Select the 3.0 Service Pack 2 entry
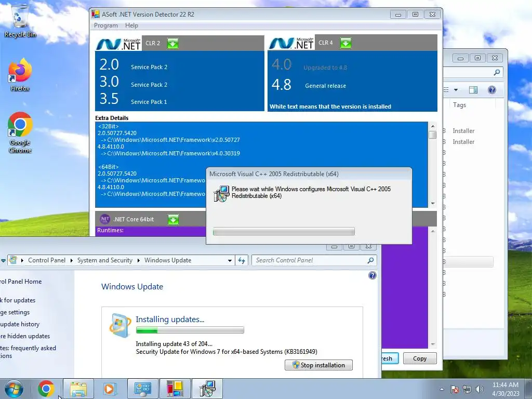This screenshot has width=532, height=399. click(x=134, y=82)
